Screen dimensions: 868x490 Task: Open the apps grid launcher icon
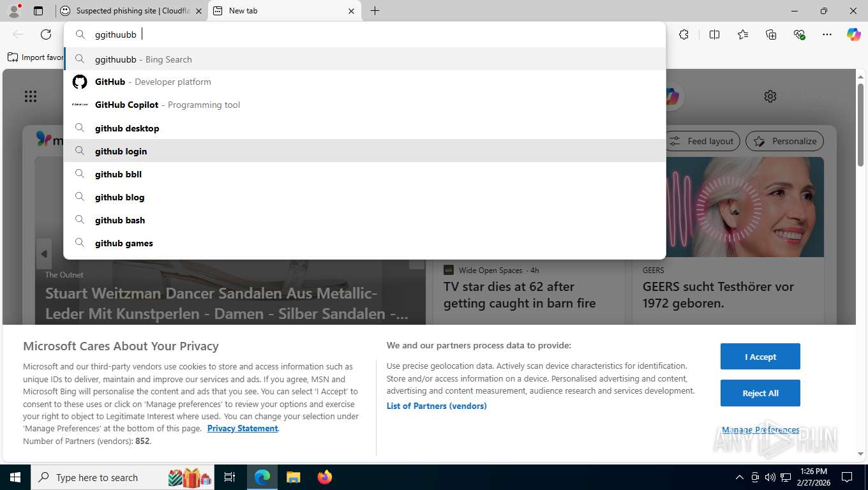(31, 96)
